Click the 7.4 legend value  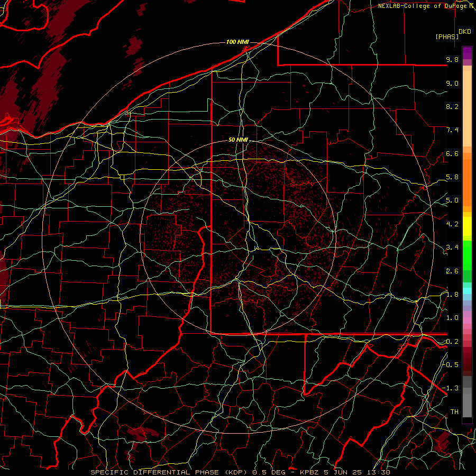[x=452, y=130]
